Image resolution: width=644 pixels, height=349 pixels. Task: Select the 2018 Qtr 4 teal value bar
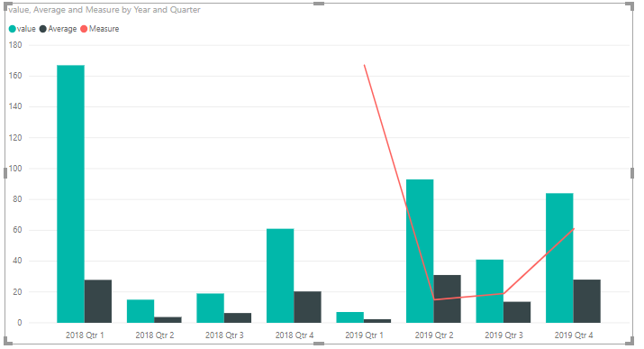click(280, 276)
